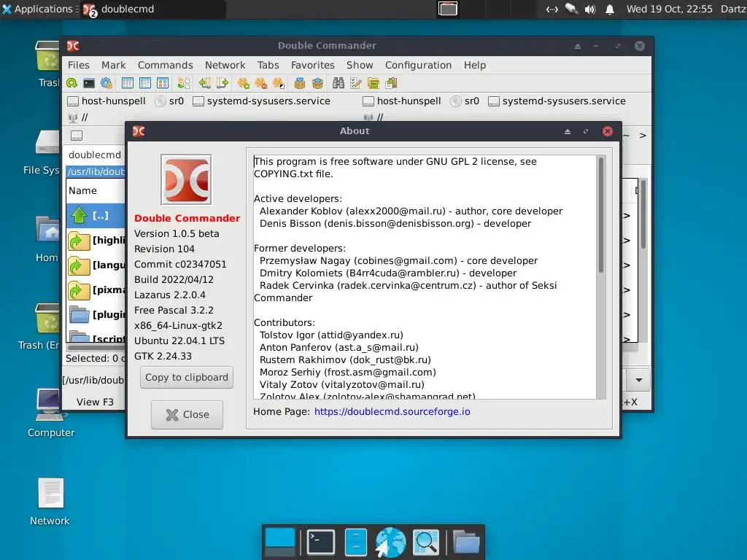The width and height of the screenshot is (747, 560).
Task: Select right panel host-hunspell drive button
Action: pos(402,101)
